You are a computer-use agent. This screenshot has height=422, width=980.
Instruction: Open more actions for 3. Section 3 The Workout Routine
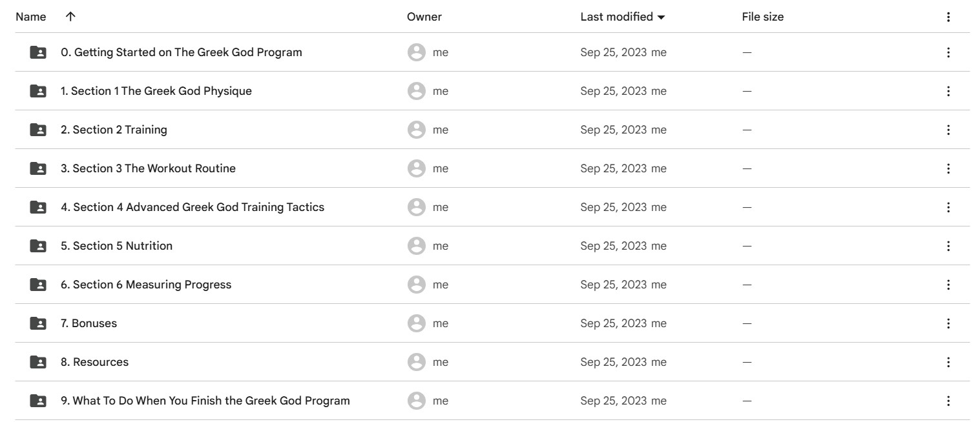(x=948, y=168)
